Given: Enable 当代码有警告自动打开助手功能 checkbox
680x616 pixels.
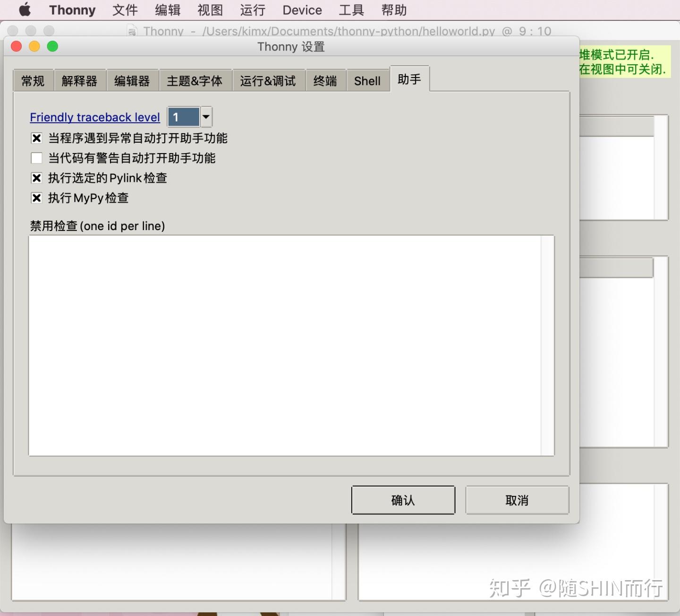Looking at the screenshot, I should (36, 158).
